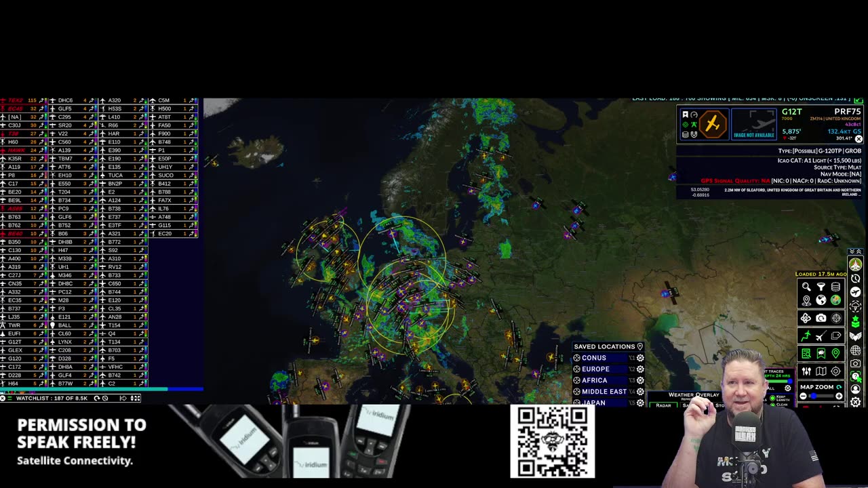Select the G12T row in type list
The width and height of the screenshot is (868, 488).
[x=24, y=342]
